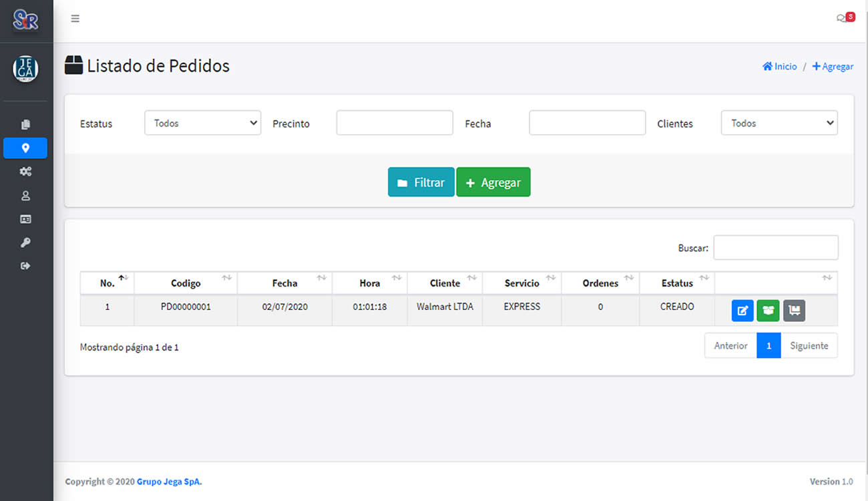Edit order PD00000001 with blue pencil button
The height and width of the screenshot is (501, 868).
(742, 311)
